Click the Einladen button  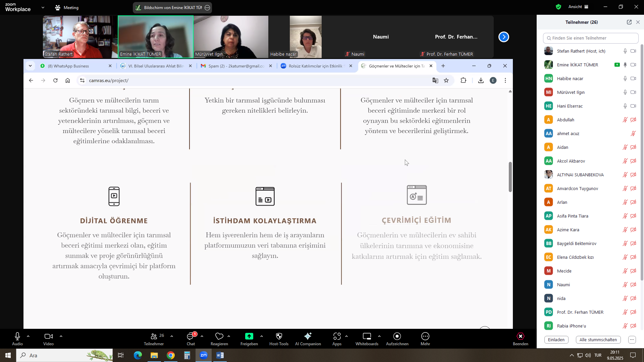coord(556,340)
